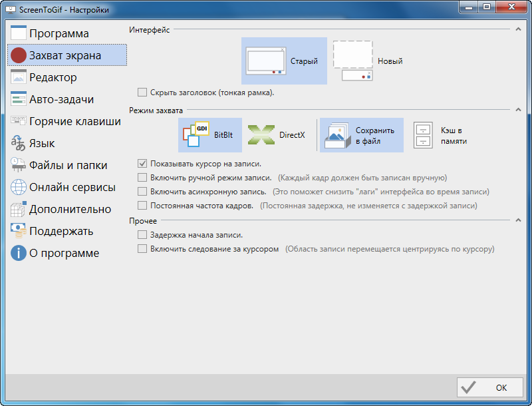Close the Настройки window

(x=512, y=7)
